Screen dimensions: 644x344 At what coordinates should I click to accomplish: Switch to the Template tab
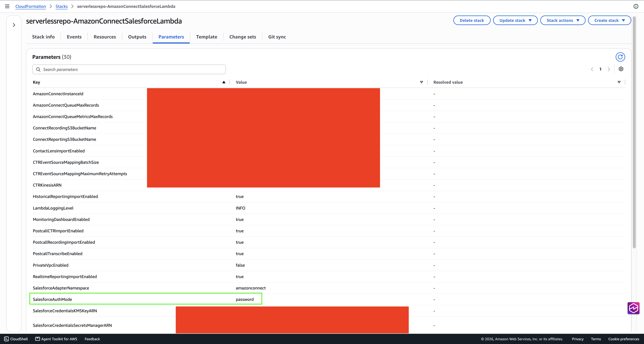207,37
